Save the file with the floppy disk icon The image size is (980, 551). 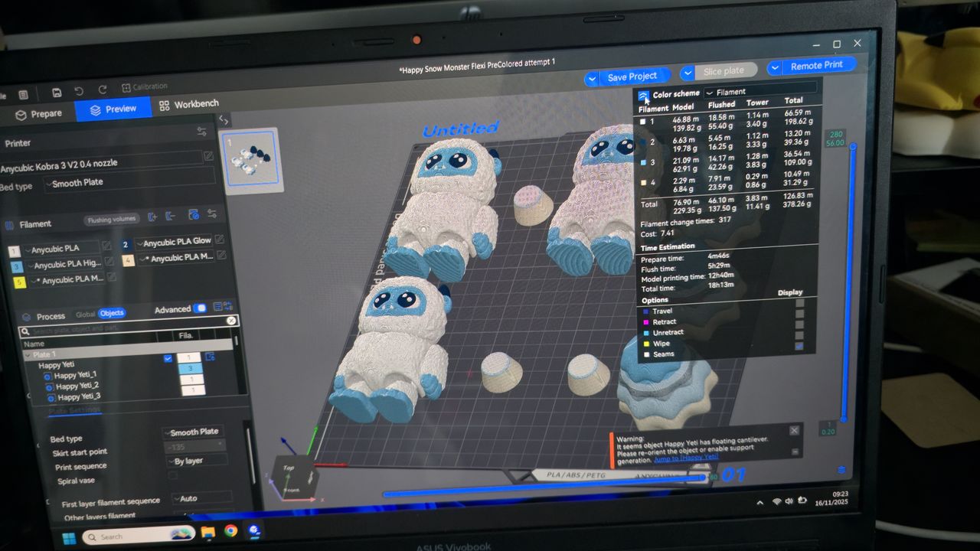[57, 92]
